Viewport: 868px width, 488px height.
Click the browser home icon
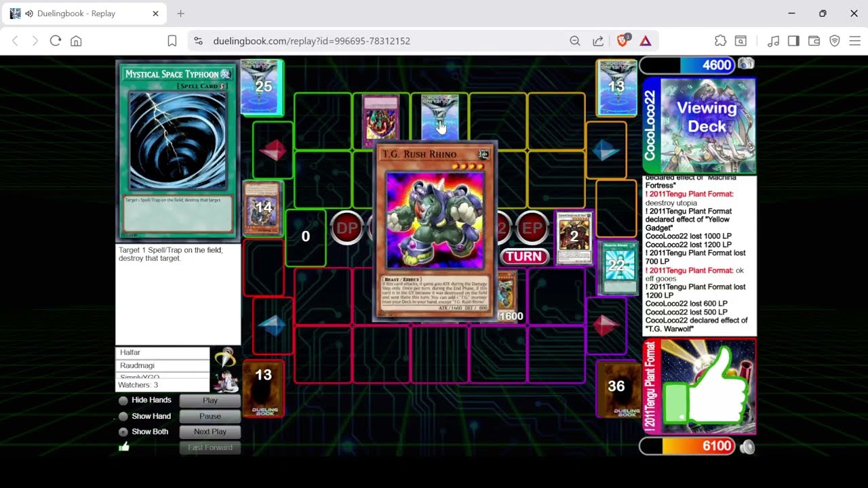tap(76, 41)
